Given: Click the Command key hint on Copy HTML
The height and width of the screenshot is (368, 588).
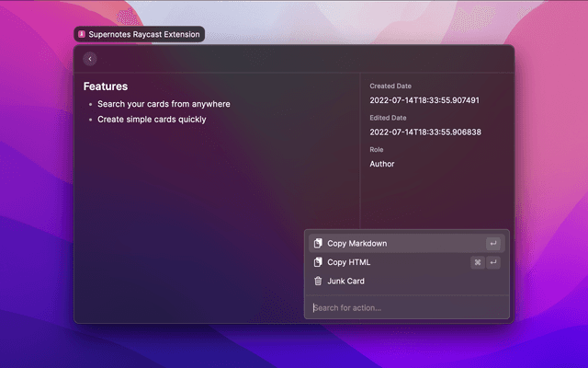Looking at the screenshot, I should [x=478, y=262].
